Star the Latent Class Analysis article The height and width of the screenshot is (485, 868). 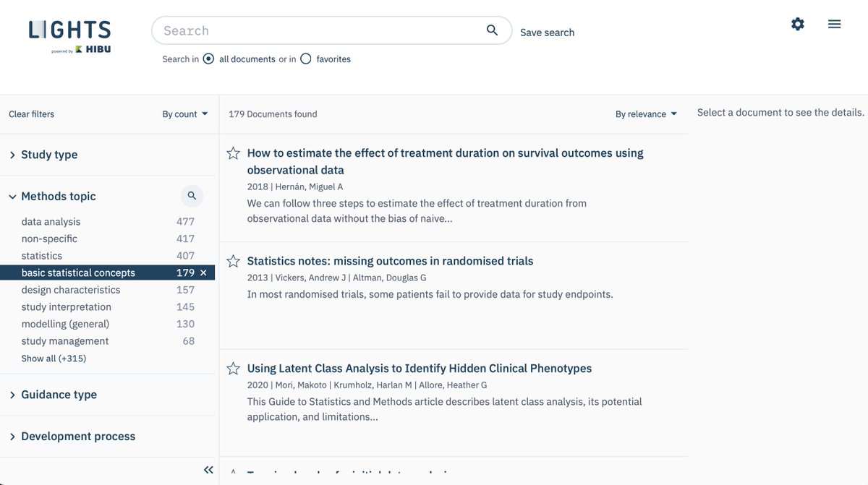(233, 369)
